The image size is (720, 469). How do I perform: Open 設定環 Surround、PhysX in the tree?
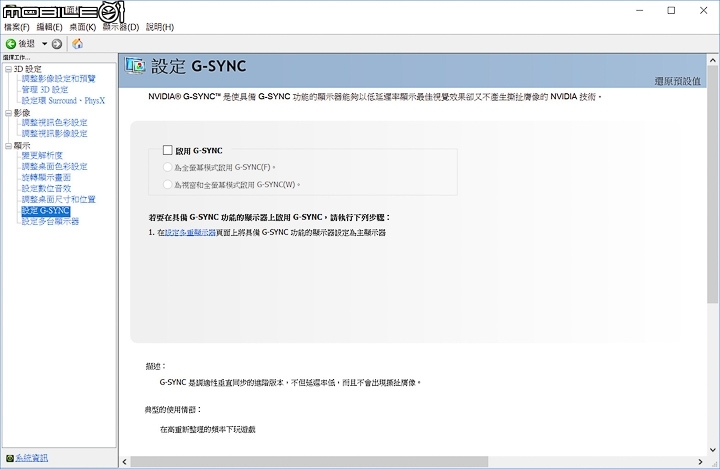pyautogui.click(x=63, y=101)
